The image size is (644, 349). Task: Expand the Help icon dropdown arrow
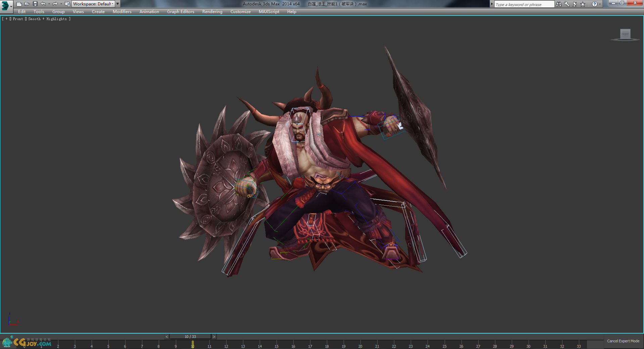pyautogui.click(x=600, y=4)
